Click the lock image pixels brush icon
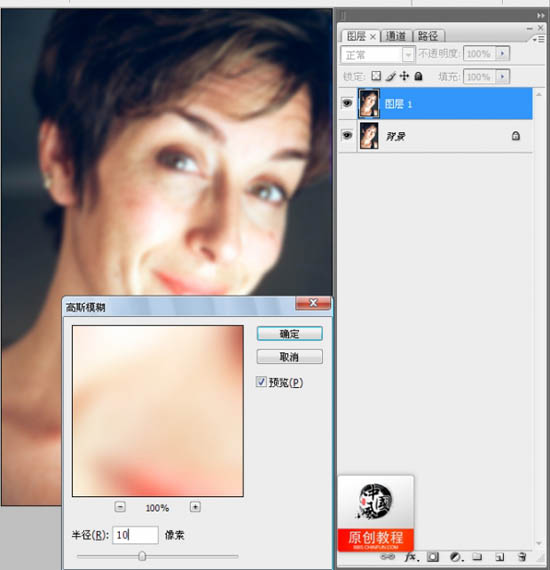 click(390, 76)
